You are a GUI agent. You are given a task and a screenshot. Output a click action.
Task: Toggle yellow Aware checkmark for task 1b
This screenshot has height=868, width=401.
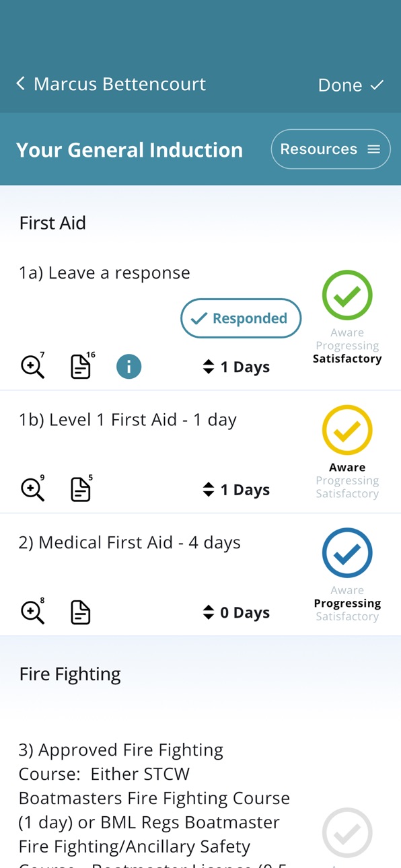(x=347, y=429)
